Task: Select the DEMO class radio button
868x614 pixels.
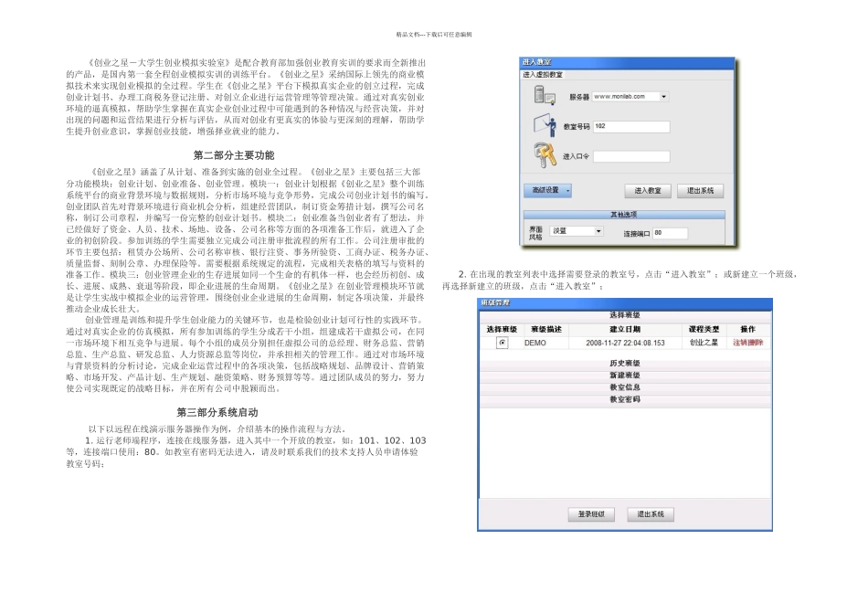Action: [503, 343]
